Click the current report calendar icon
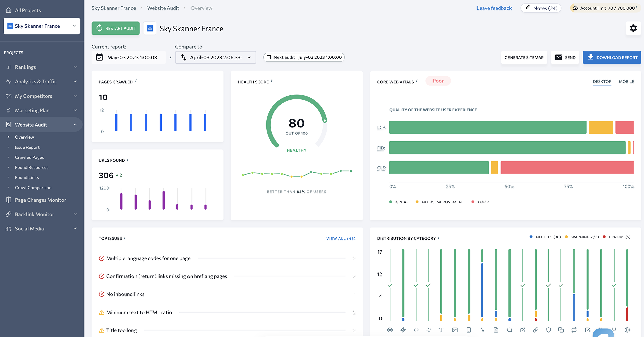This screenshot has height=337, width=644. pos(99,57)
